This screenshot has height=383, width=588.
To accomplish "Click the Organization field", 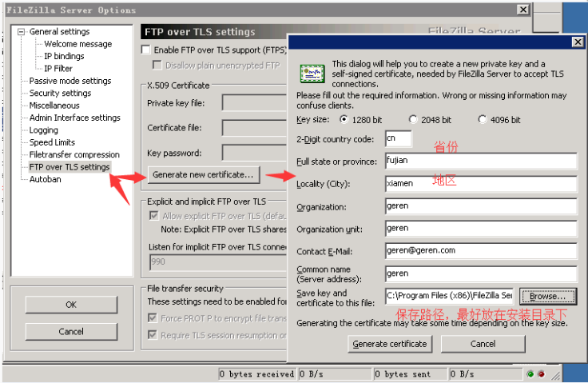I will [x=481, y=206].
